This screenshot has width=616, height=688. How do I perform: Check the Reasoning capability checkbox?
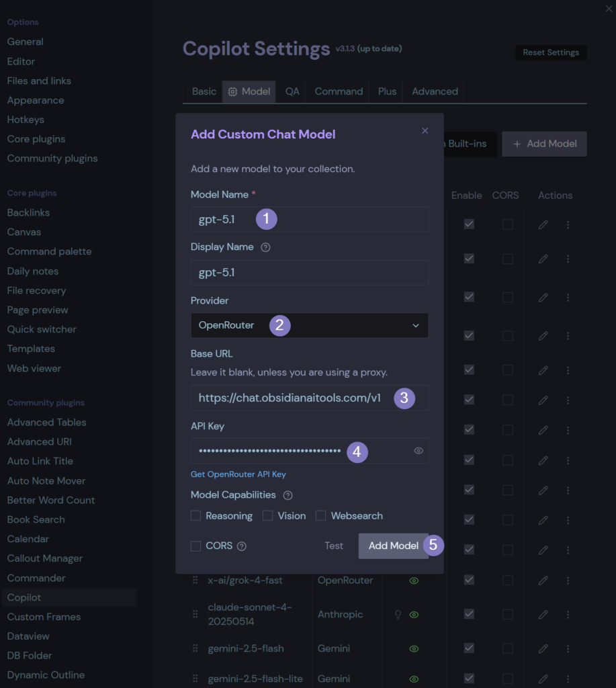(197, 515)
